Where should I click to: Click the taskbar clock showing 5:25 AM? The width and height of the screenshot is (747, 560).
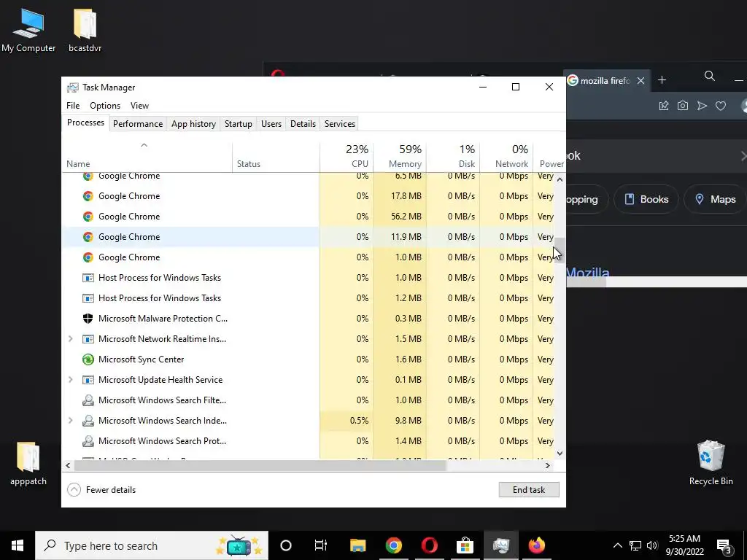[x=684, y=545]
